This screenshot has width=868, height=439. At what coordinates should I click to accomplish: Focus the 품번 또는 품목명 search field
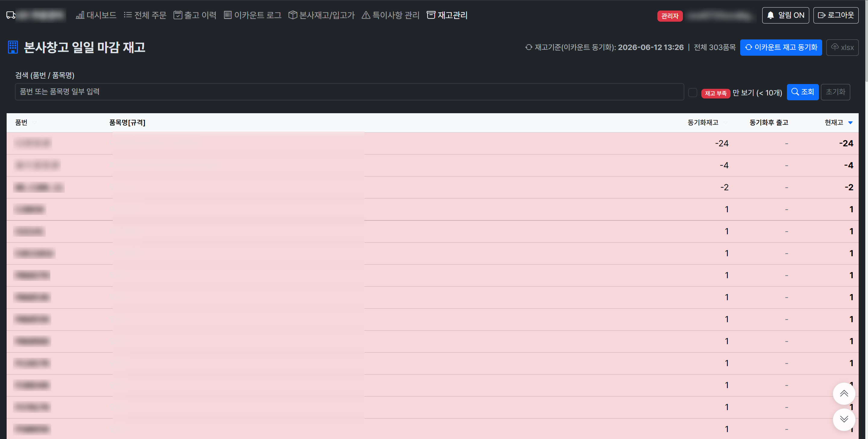pos(349,92)
